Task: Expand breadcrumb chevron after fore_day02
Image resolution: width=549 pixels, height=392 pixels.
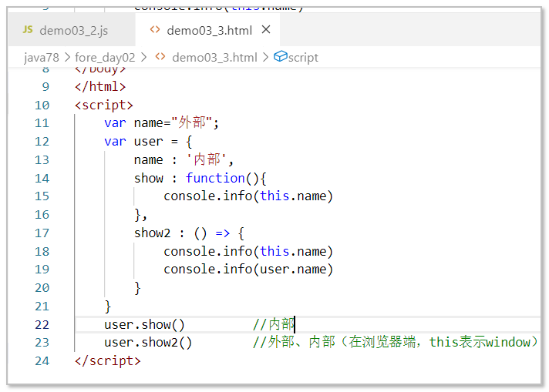Action: 143,57
